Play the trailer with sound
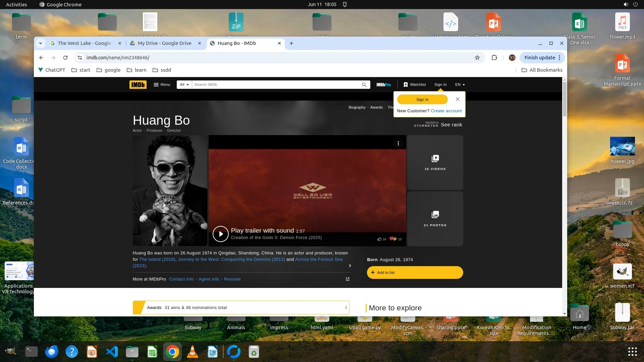The height and width of the screenshot is (362, 644). click(221, 234)
